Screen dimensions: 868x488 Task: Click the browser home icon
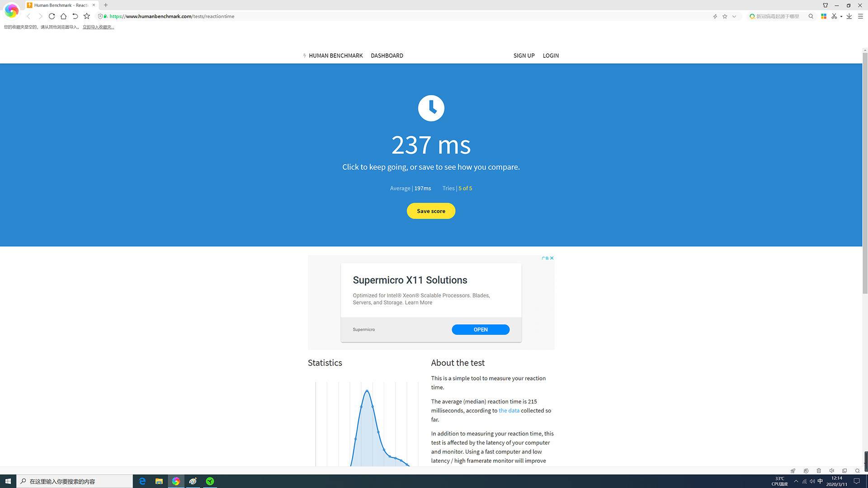63,16
